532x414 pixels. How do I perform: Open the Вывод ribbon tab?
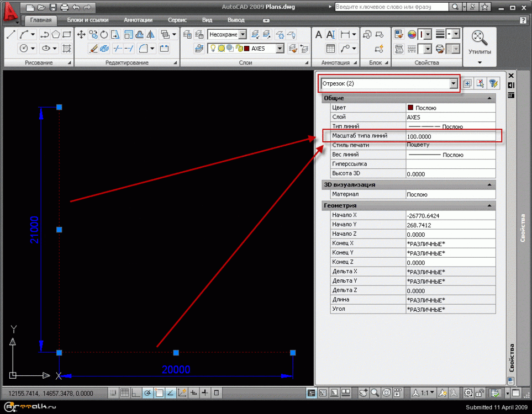pos(236,20)
